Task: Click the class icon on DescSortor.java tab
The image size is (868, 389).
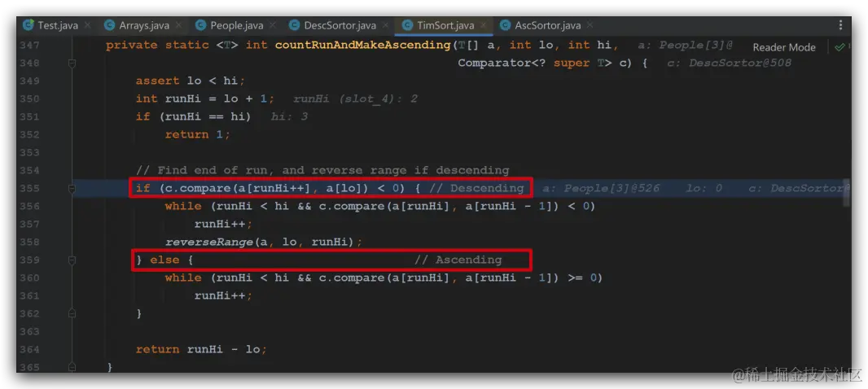Action: coord(294,25)
